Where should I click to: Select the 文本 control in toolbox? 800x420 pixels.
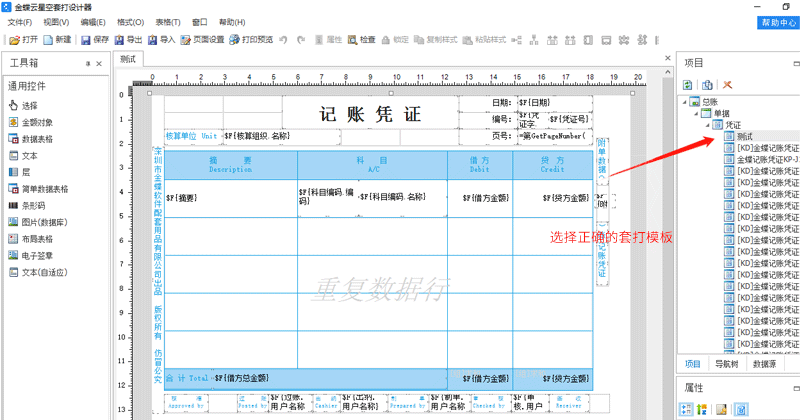pyautogui.click(x=23, y=156)
